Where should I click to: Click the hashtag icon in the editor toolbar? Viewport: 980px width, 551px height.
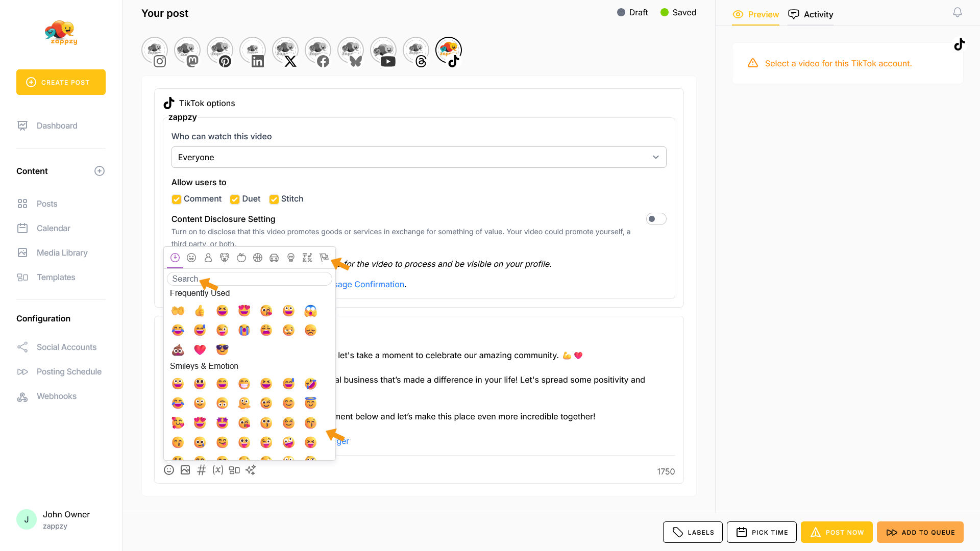(202, 470)
